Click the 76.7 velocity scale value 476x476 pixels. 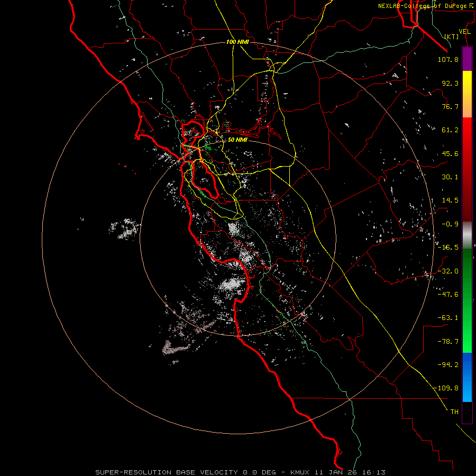click(450, 106)
